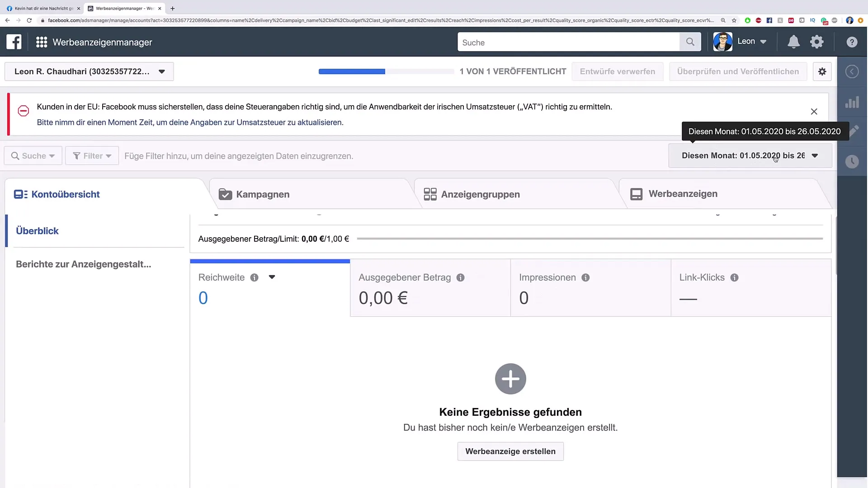Click the publishing progress bar

(x=386, y=71)
